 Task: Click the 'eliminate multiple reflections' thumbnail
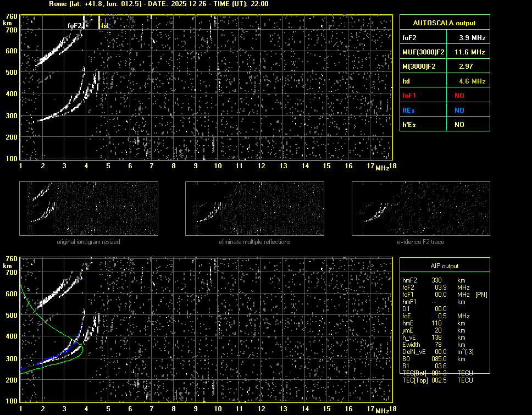tap(254, 209)
